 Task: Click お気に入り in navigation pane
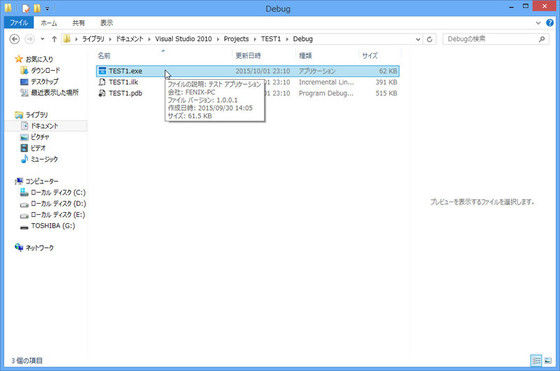coord(39,59)
